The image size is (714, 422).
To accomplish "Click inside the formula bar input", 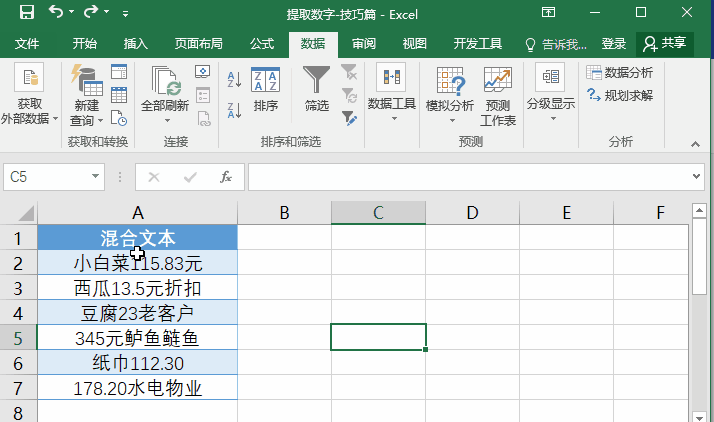I will pyautogui.click(x=469, y=177).
